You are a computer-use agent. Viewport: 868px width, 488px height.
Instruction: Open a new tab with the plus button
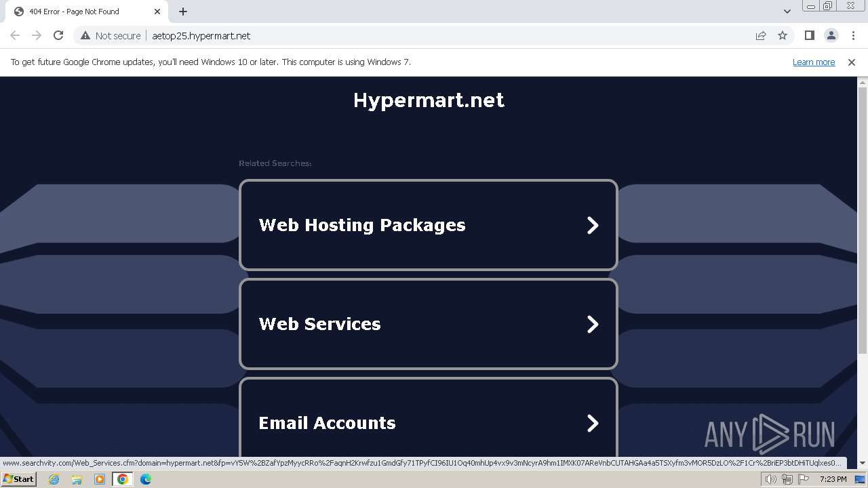point(183,12)
